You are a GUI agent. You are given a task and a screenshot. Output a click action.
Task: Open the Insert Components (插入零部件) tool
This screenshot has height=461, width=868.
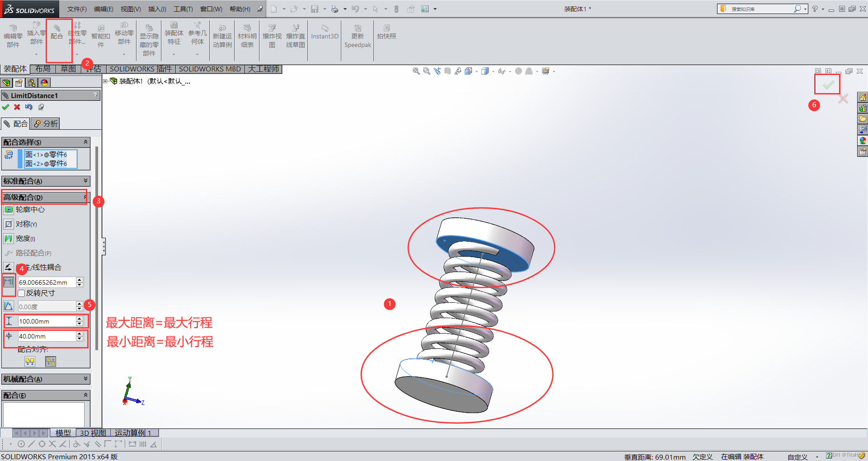point(36,33)
